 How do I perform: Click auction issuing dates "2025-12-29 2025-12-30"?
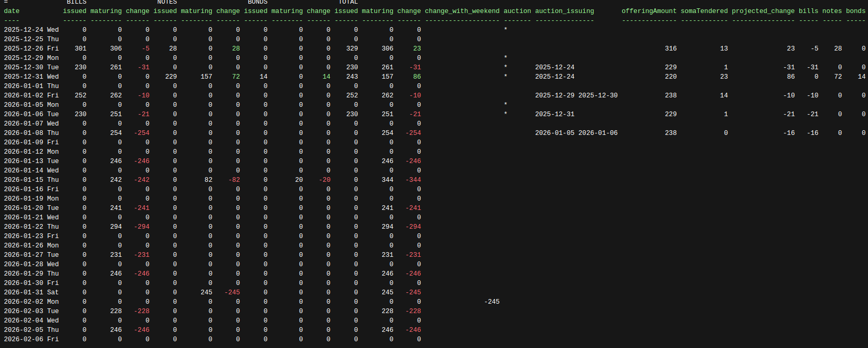576,95
